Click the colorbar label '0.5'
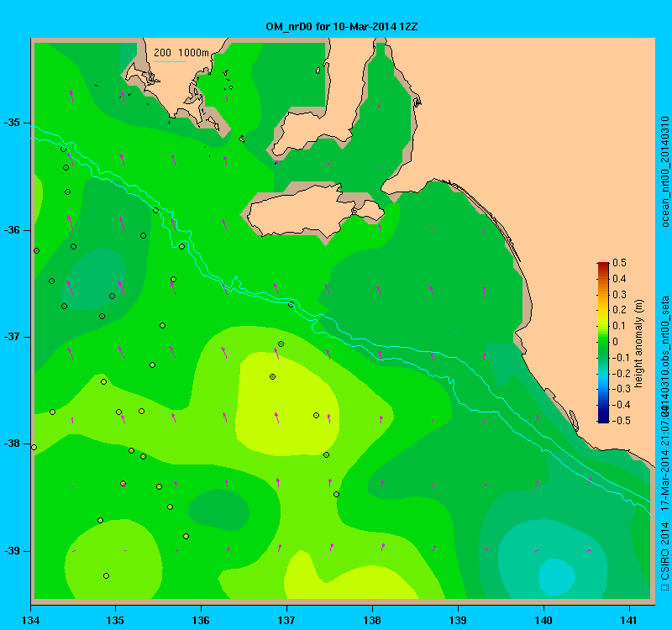This screenshot has height=630, width=672. (x=619, y=263)
